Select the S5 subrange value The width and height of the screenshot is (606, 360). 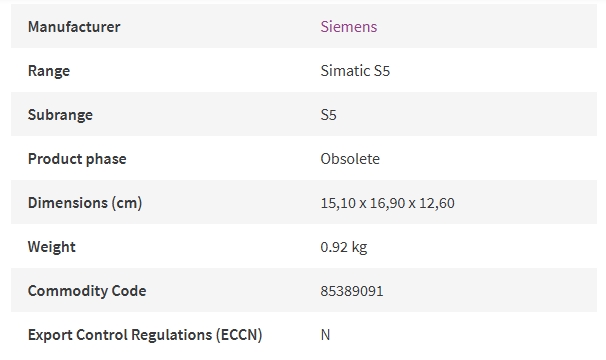tap(329, 115)
